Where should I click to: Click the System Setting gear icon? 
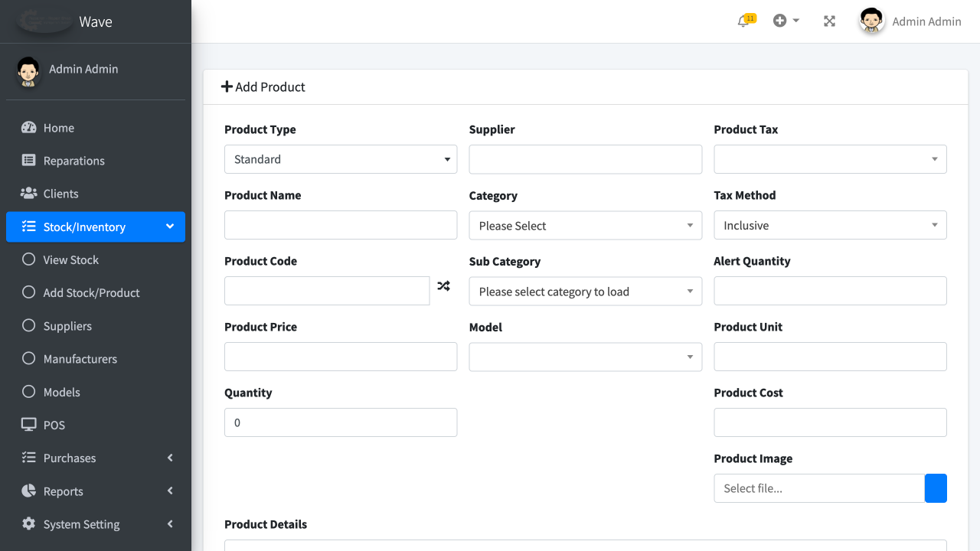point(28,523)
